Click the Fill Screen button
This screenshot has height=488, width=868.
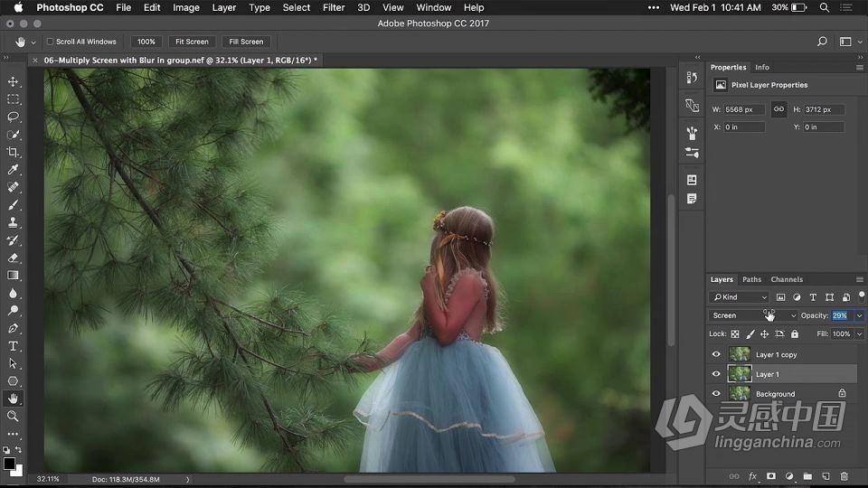(246, 42)
